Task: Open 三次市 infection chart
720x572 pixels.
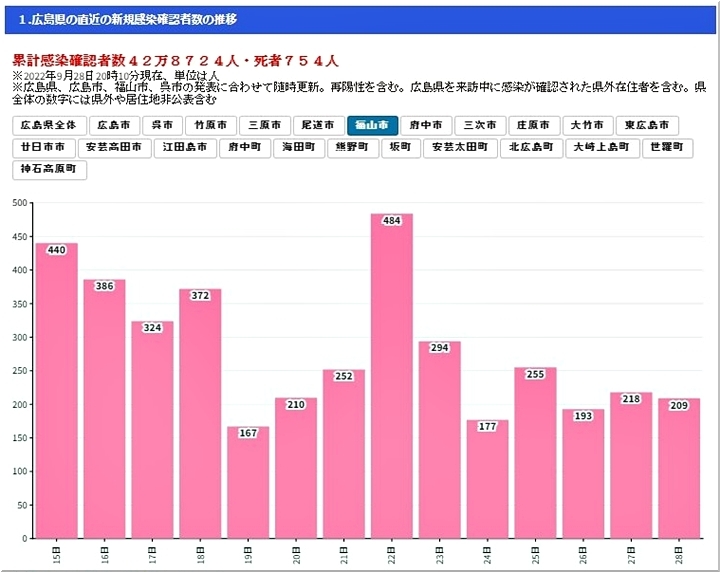Action: (x=480, y=126)
